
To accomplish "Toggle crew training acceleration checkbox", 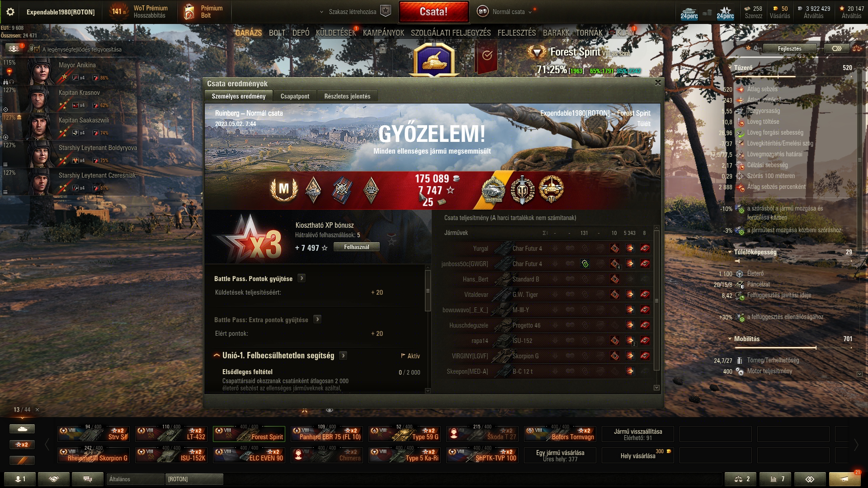I will coord(37,49).
